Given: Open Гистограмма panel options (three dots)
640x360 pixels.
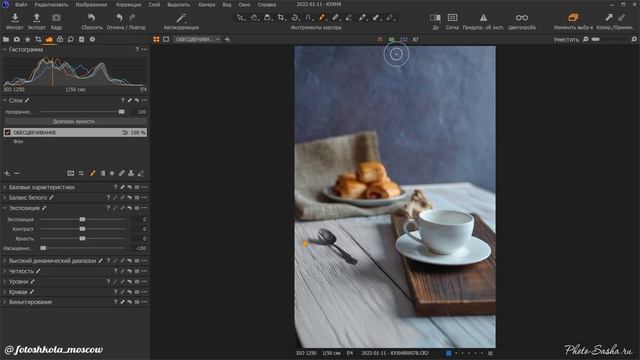Looking at the screenshot, I should pyautogui.click(x=144, y=49).
